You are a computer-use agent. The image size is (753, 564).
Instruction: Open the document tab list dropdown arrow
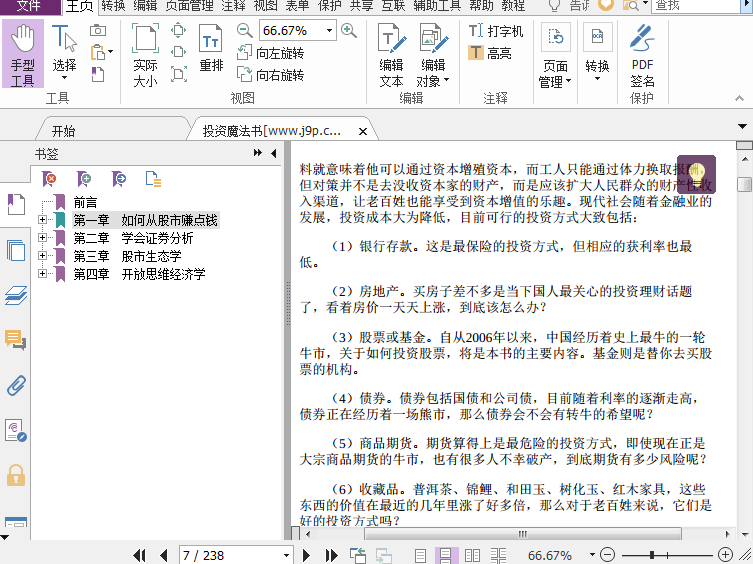742,127
